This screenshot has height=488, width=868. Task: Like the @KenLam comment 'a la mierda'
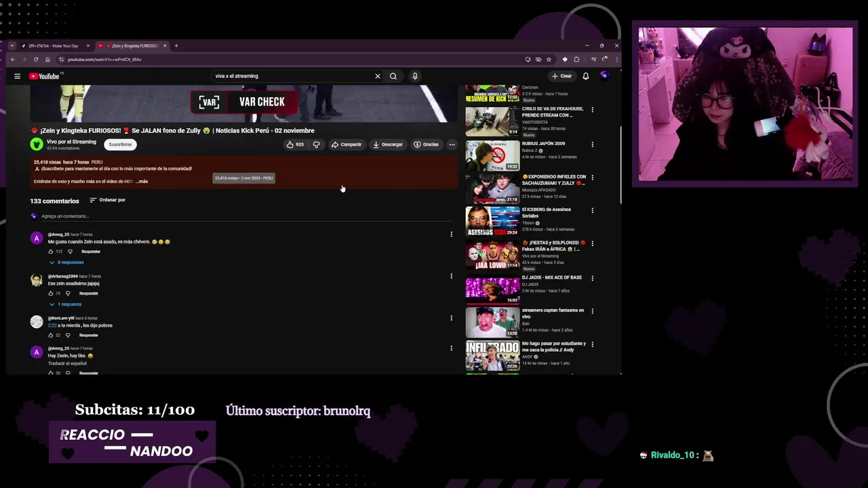(x=51, y=335)
